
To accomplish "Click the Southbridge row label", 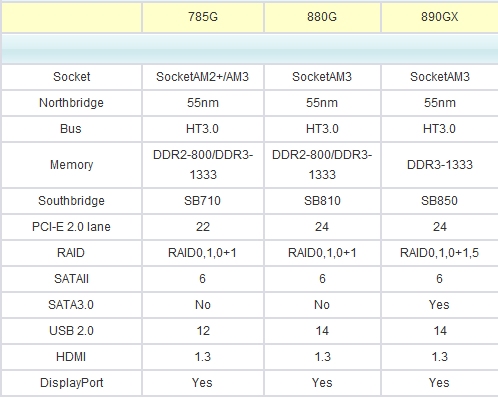I will point(72,201).
